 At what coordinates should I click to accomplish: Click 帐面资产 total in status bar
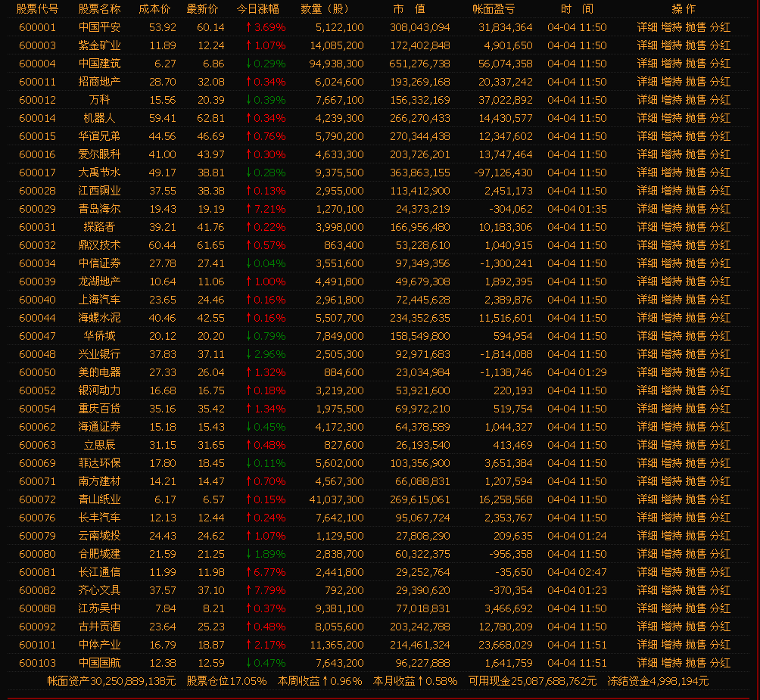[111, 682]
